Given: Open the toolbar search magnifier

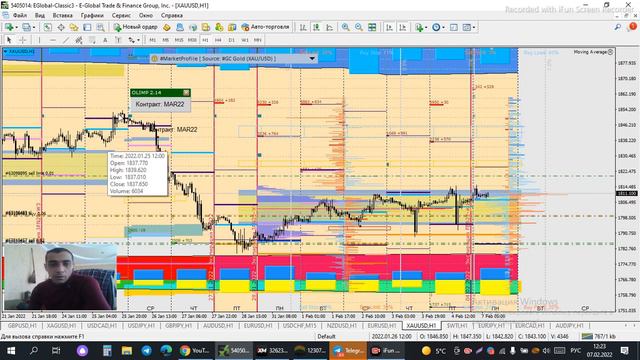Looking at the screenshot, I should pyautogui.click(x=618, y=27).
